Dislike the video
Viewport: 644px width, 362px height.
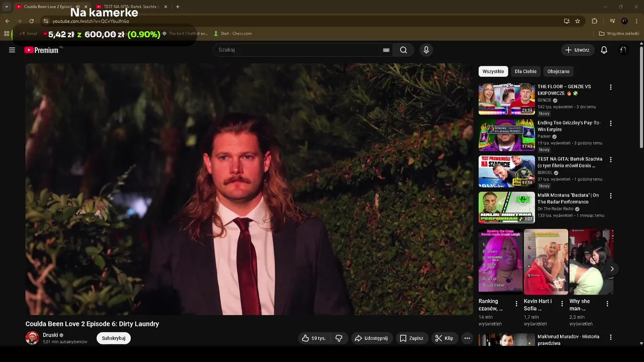pos(339,338)
